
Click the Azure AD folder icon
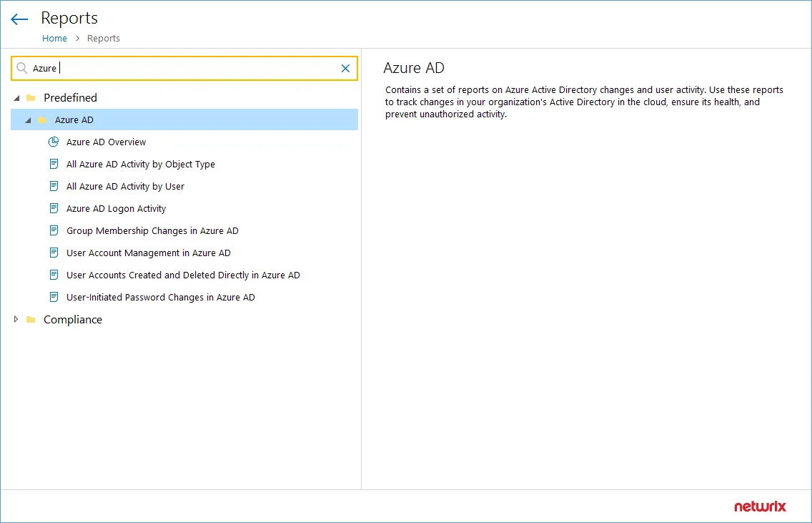[x=42, y=119]
